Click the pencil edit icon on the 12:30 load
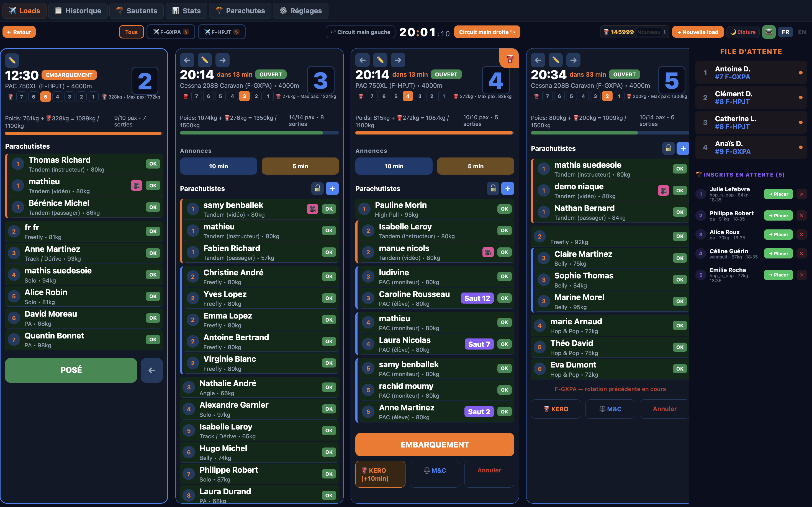 [12, 61]
